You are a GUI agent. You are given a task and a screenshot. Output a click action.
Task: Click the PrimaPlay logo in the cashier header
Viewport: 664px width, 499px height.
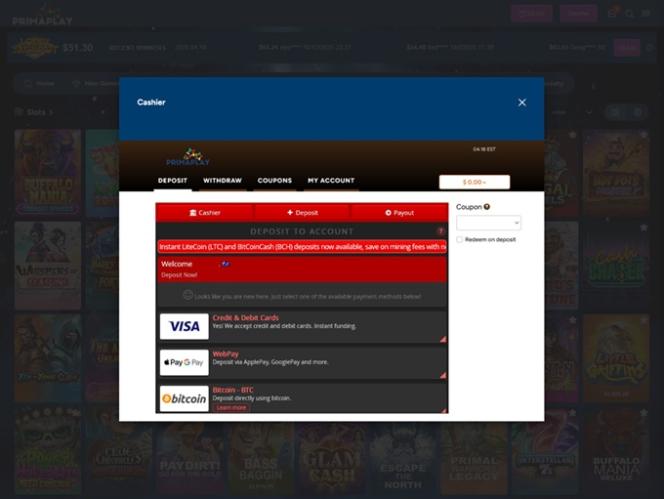188,158
